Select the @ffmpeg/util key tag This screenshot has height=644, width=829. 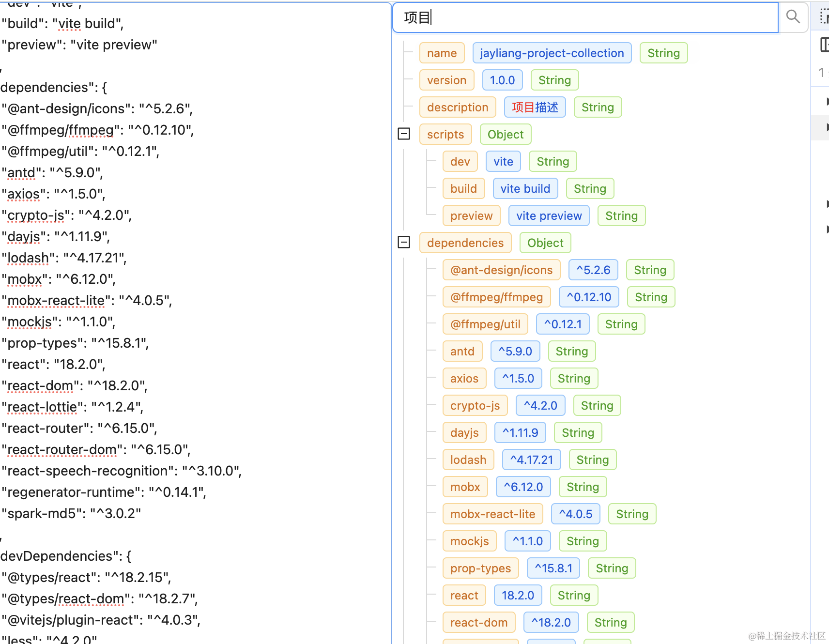tap(485, 324)
